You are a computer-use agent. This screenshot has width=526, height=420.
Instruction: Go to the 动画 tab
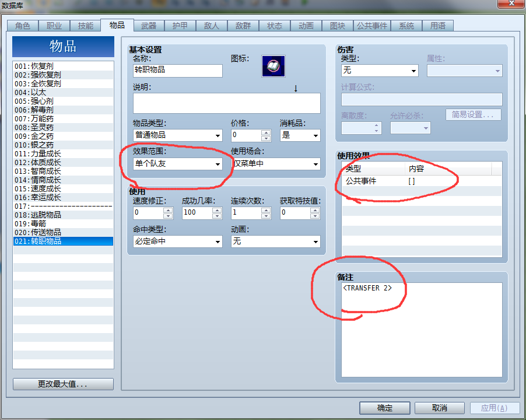pos(306,26)
